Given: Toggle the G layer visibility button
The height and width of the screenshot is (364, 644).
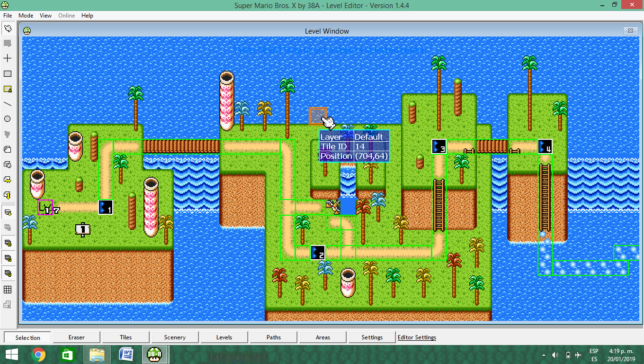Looking at the screenshot, I should tap(8, 258).
